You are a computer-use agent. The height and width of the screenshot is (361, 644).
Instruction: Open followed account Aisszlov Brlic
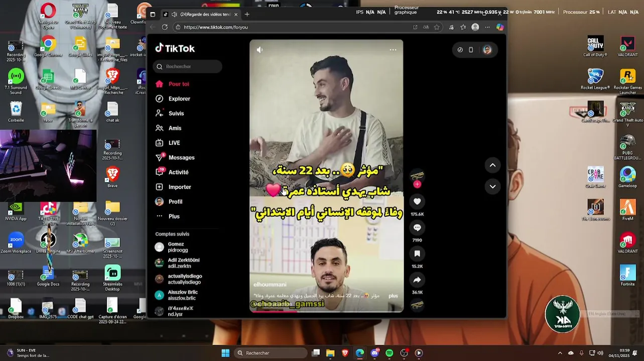(x=177, y=295)
